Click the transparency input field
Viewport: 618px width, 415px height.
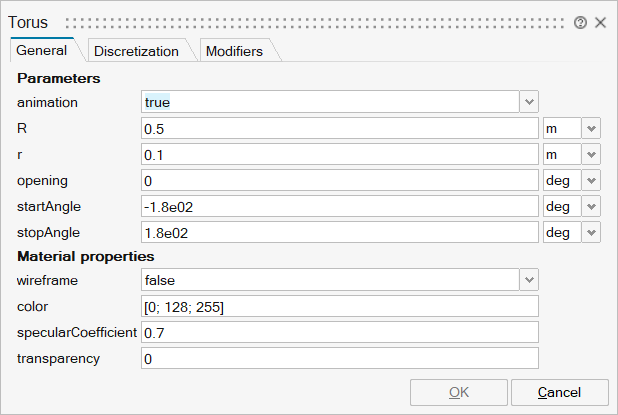click(x=340, y=358)
